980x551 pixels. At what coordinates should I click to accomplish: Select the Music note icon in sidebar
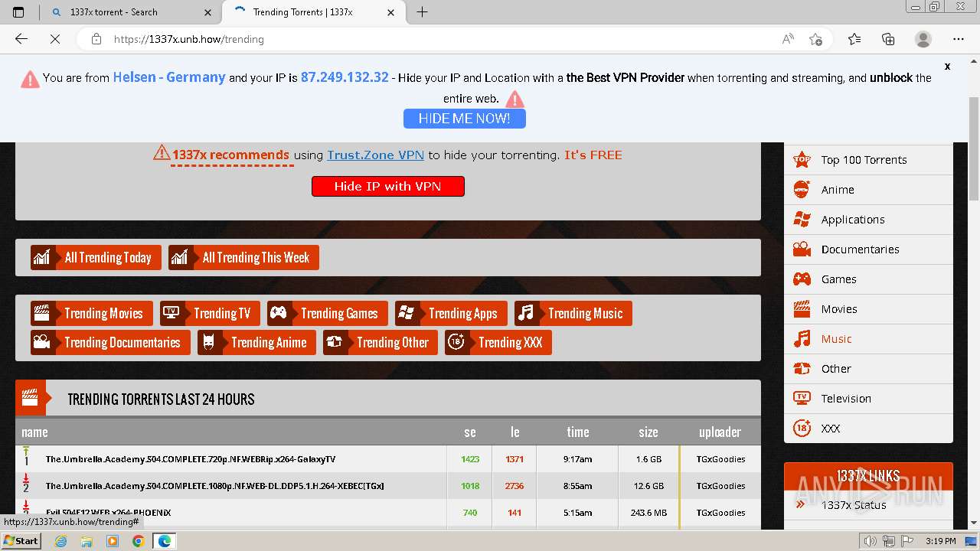click(802, 338)
